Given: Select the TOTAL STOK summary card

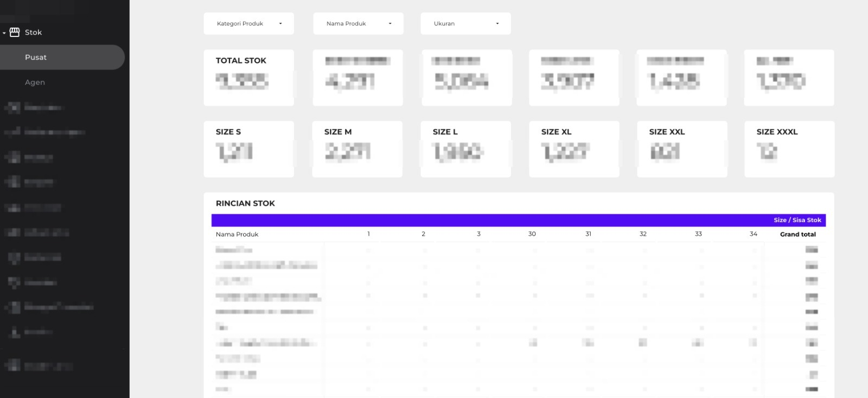Looking at the screenshot, I should (248, 78).
